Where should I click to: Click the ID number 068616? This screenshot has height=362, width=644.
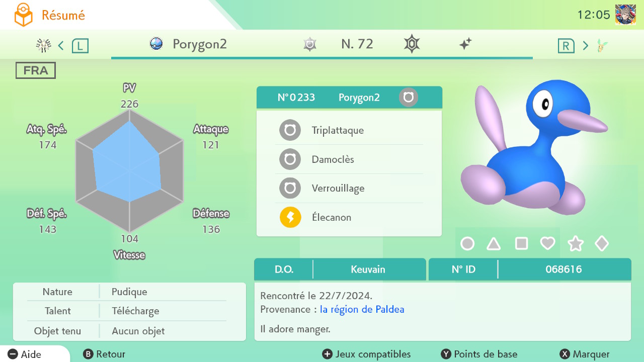coord(563,269)
